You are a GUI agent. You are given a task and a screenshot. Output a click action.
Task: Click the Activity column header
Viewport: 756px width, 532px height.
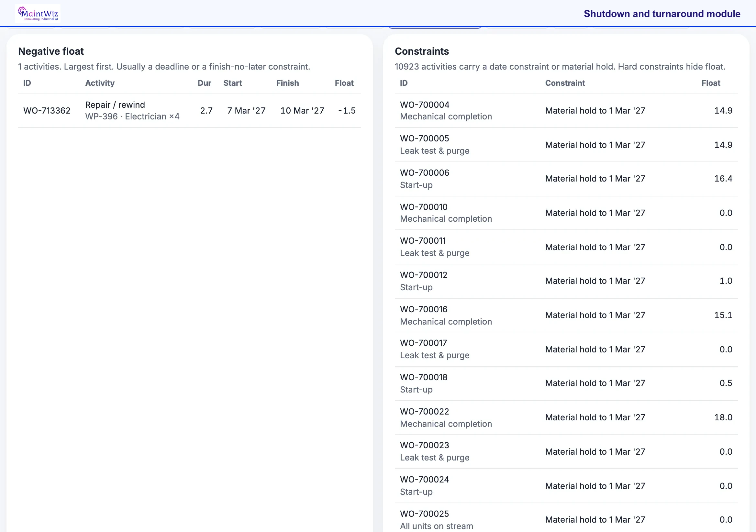click(100, 83)
